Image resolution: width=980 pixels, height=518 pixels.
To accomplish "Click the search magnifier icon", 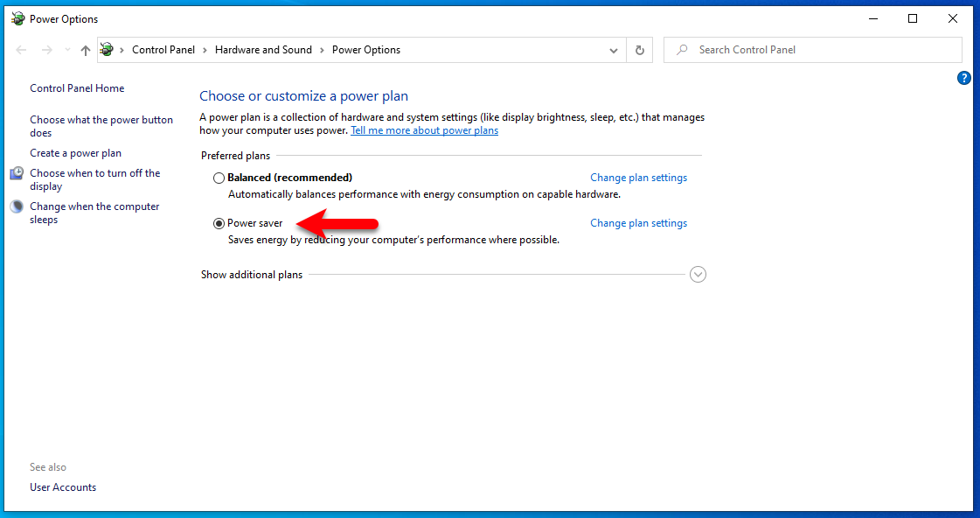I will coord(683,50).
